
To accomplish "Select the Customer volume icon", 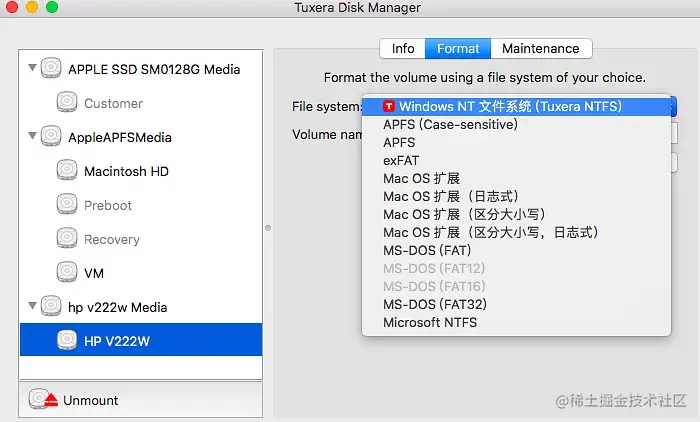I will pos(67,102).
